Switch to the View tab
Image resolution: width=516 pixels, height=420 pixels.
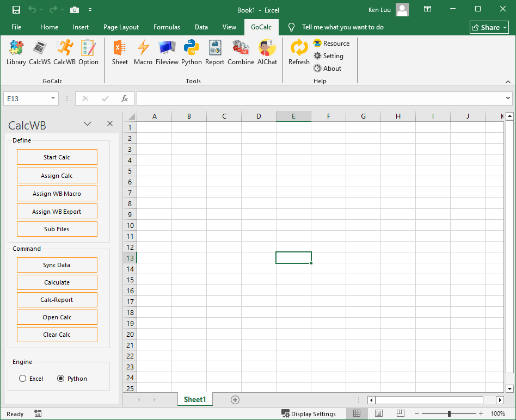tap(229, 27)
